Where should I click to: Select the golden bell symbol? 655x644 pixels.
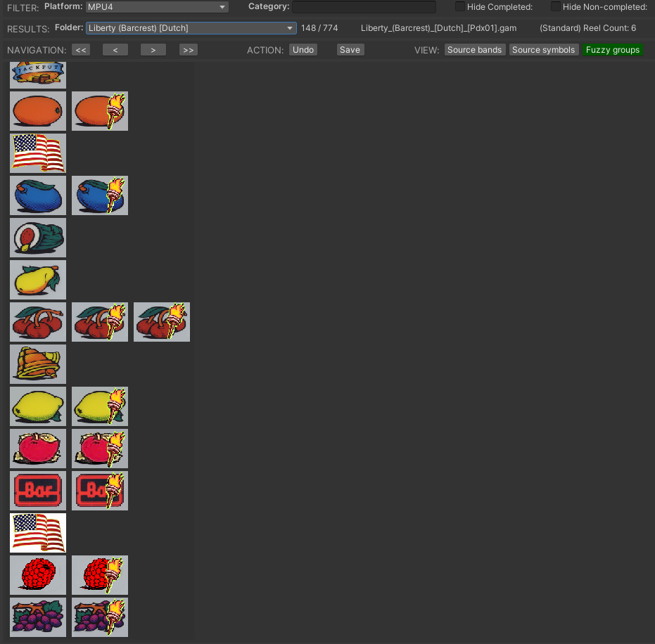tap(38, 364)
